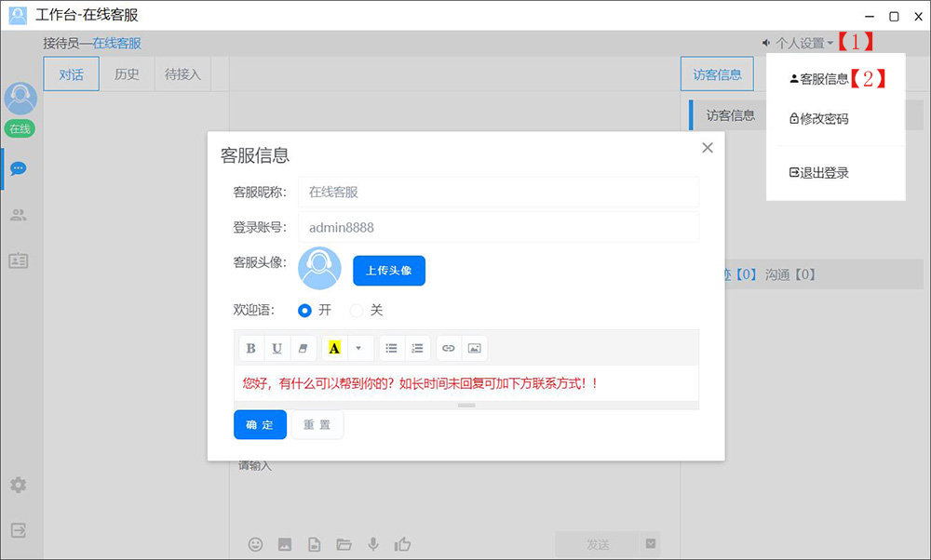Confirm with the 确定 button
The image size is (931, 560).
coord(260,425)
